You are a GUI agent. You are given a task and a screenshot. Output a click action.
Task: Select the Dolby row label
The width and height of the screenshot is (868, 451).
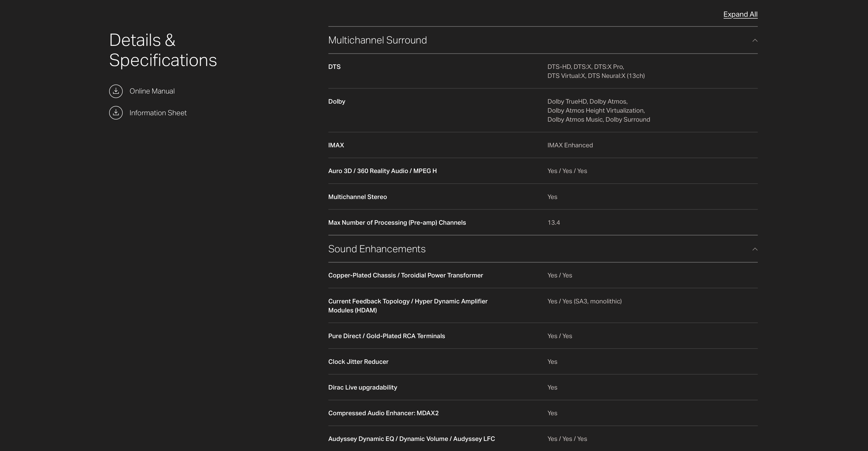pyautogui.click(x=336, y=101)
